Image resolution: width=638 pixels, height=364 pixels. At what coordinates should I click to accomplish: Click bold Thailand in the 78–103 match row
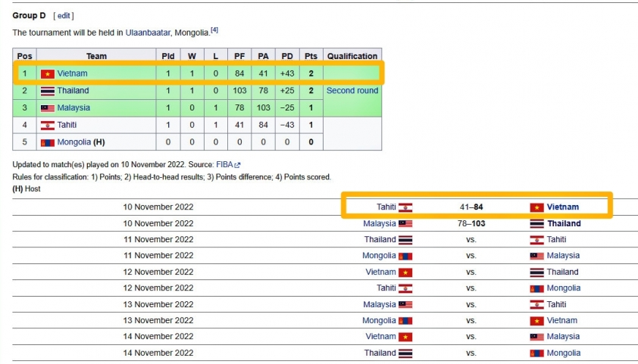[x=564, y=224]
